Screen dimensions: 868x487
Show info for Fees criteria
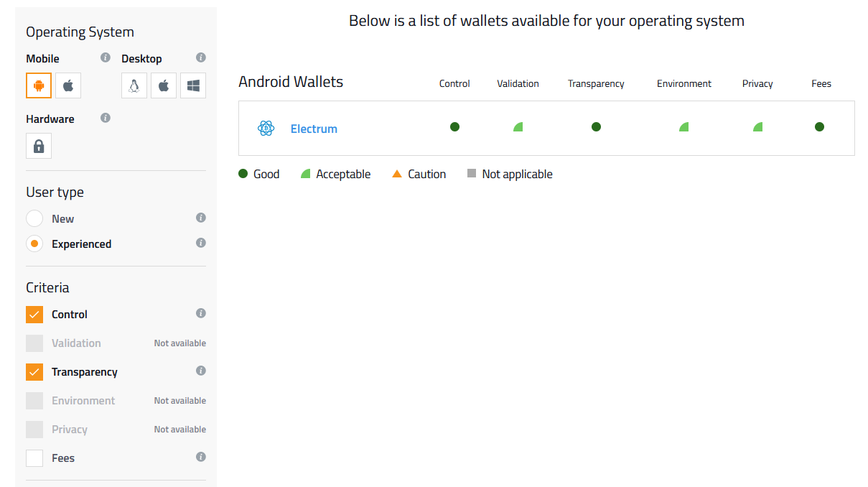[x=201, y=457]
